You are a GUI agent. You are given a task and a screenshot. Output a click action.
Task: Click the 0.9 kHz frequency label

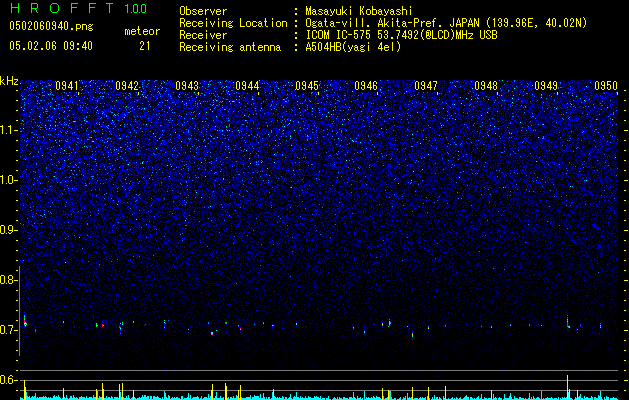(x=8, y=230)
